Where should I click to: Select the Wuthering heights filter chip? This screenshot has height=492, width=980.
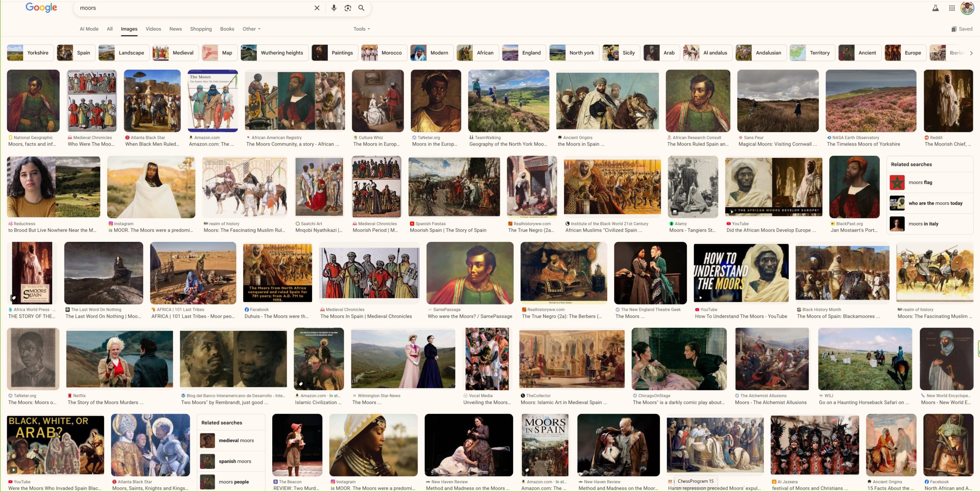coord(274,53)
